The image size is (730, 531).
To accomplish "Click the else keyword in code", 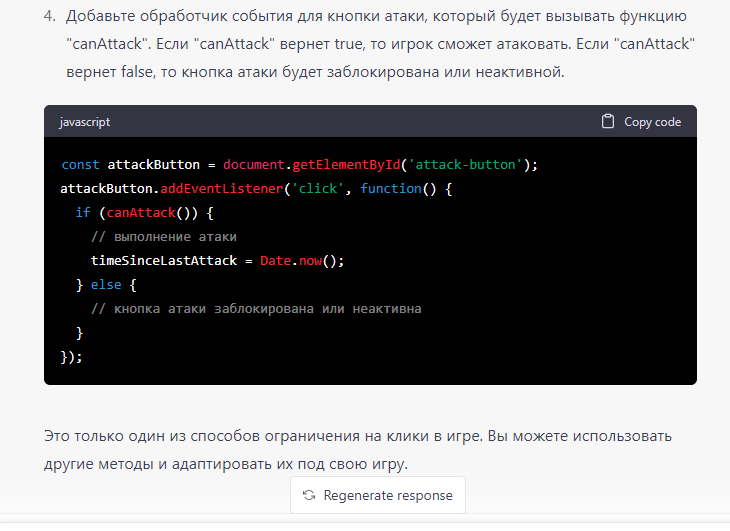I will (106, 285).
